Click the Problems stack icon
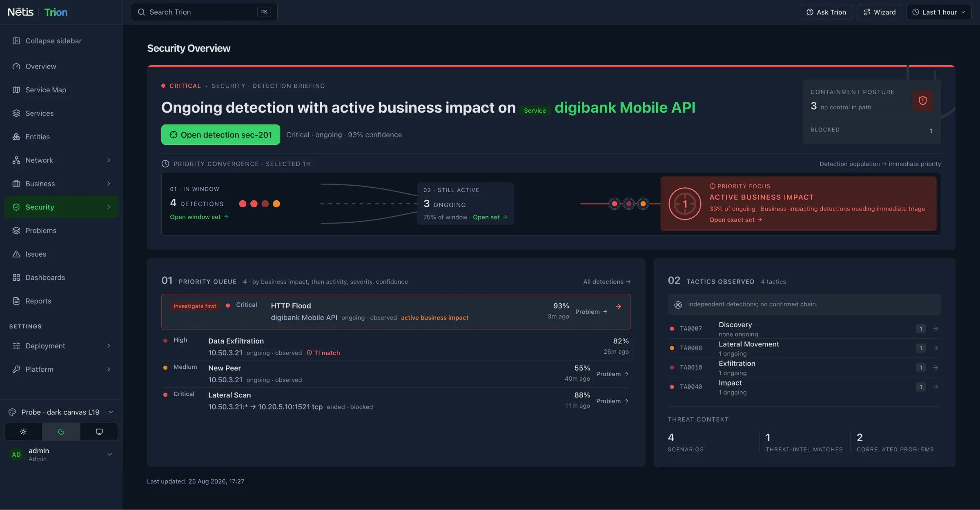This screenshot has width=980, height=510. pos(16,231)
